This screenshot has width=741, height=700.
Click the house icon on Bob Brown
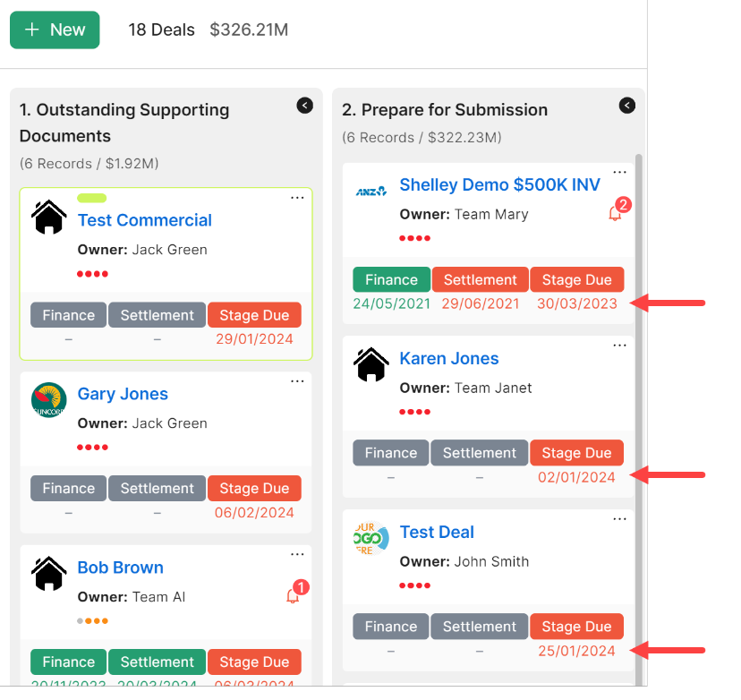(49, 573)
